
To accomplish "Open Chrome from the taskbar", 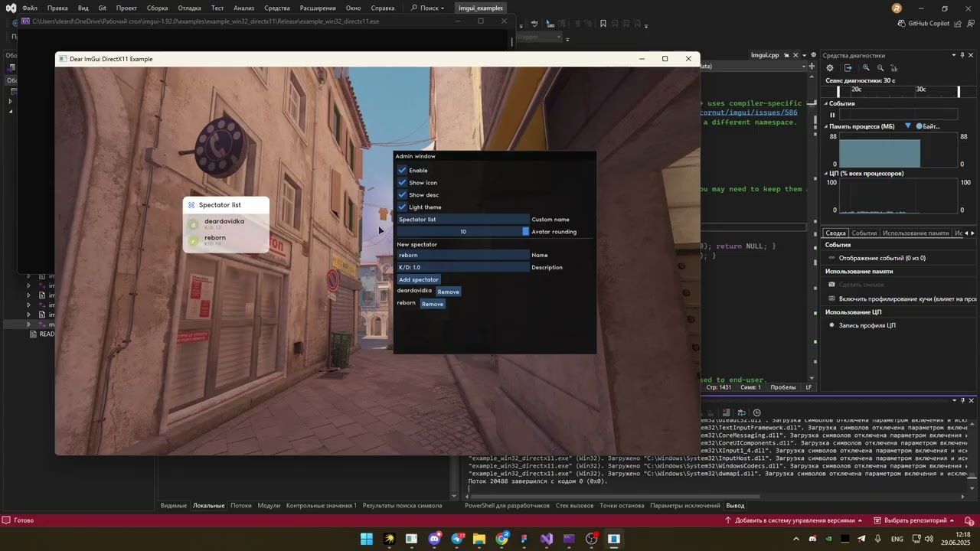I will click(x=501, y=539).
